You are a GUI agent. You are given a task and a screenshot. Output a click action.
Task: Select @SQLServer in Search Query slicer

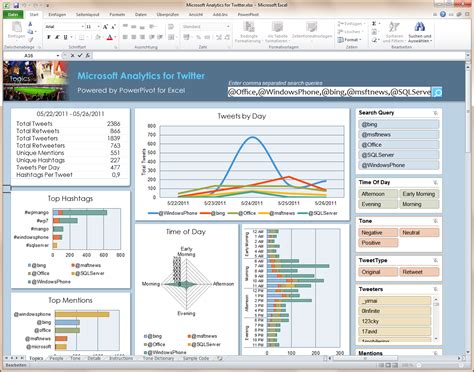tap(399, 155)
